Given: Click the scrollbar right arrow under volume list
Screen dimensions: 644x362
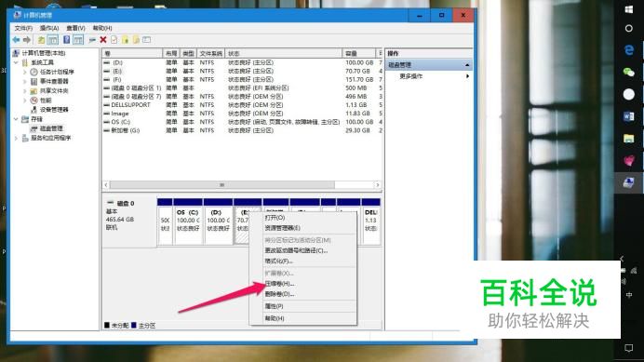Looking at the screenshot, I should coord(378,185).
